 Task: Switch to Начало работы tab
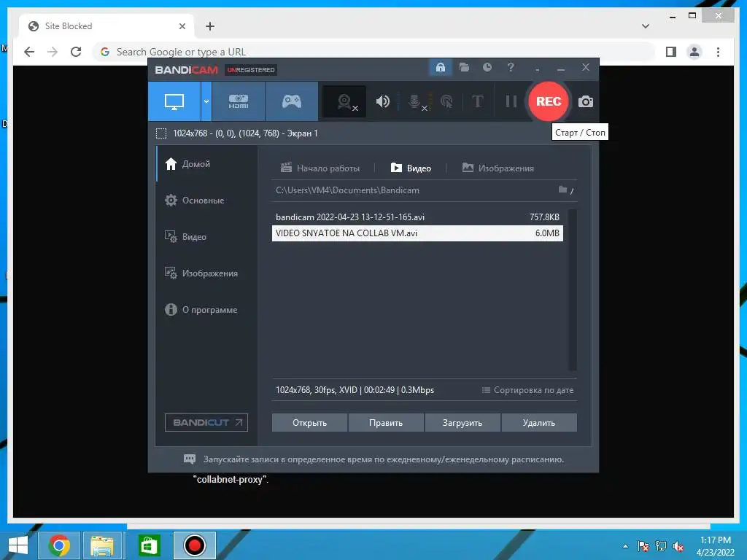click(320, 168)
